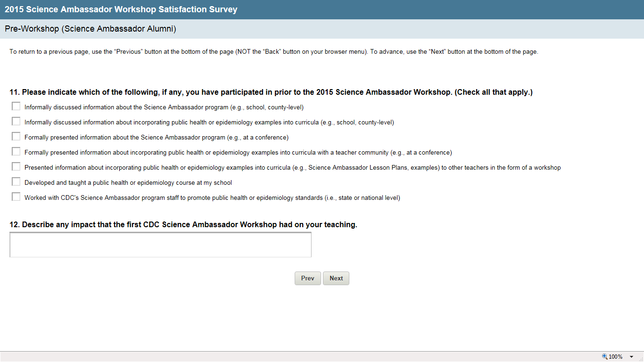Check the box about presenting to teachers in a workshop
The height and width of the screenshot is (362, 644).
pyautogui.click(x=16, y=167)
